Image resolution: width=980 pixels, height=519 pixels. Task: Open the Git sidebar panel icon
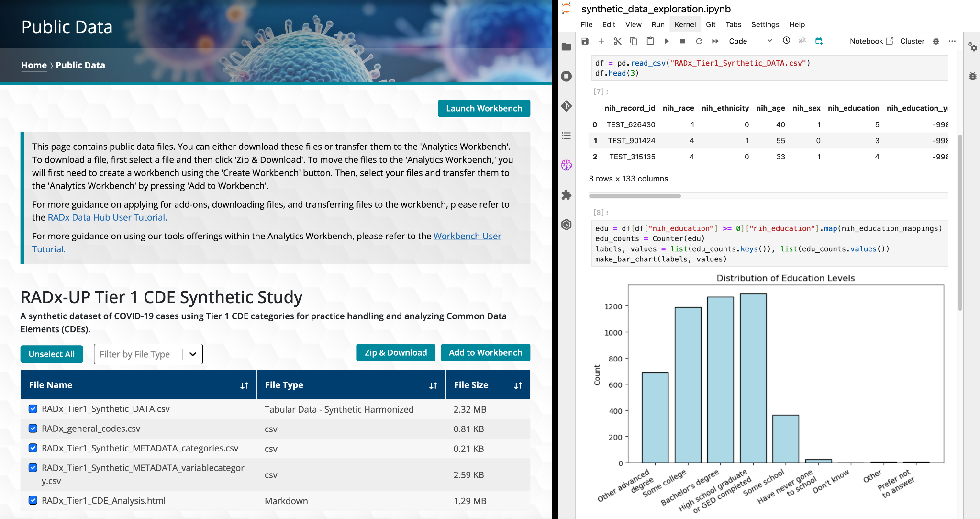567,106
